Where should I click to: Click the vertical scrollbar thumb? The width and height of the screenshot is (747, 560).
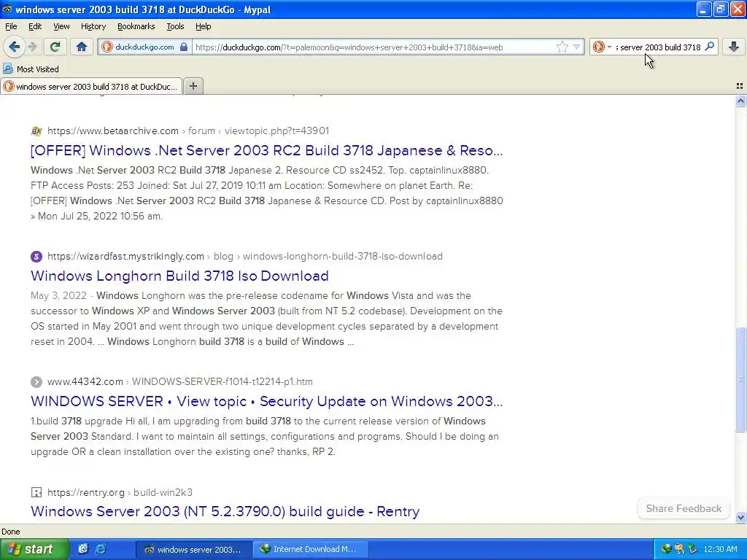coord(740,379)
